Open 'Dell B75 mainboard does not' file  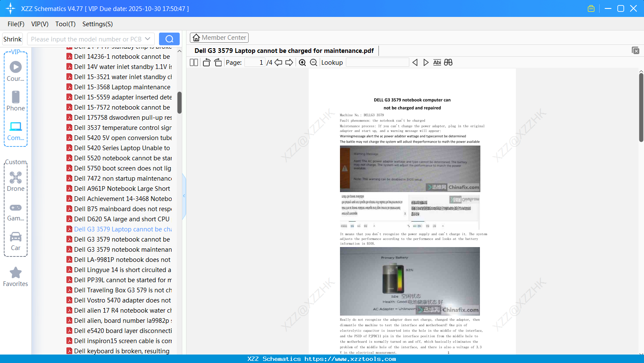coord(123,209)
